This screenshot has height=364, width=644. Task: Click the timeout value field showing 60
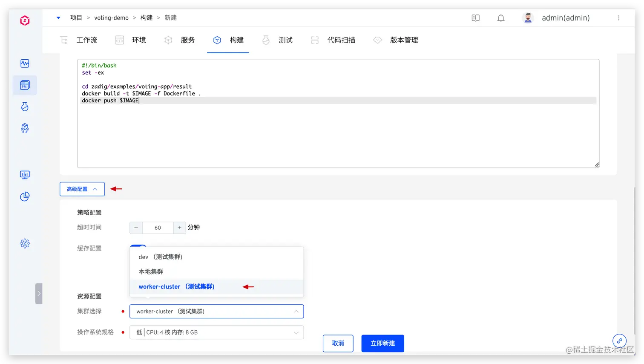(x=158, y=228)
